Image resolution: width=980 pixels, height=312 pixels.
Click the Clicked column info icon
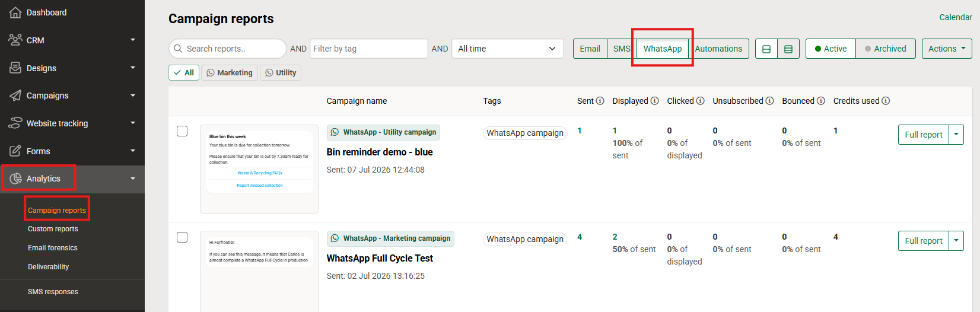(700, 101)
